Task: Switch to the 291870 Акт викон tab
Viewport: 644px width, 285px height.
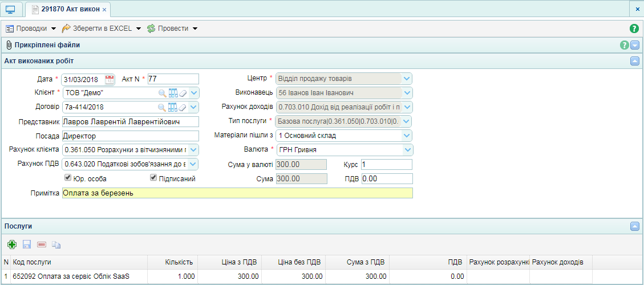Action: 68,9
